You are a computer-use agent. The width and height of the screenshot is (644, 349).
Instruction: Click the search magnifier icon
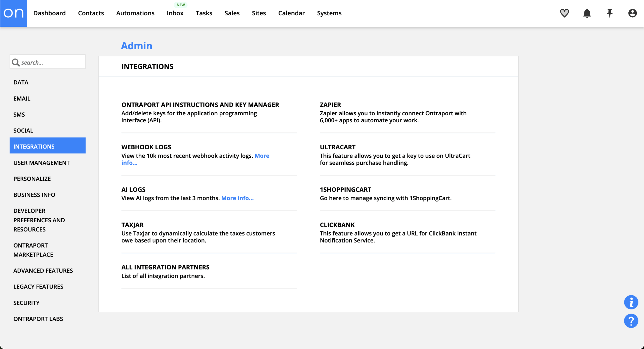click(16, 62)
